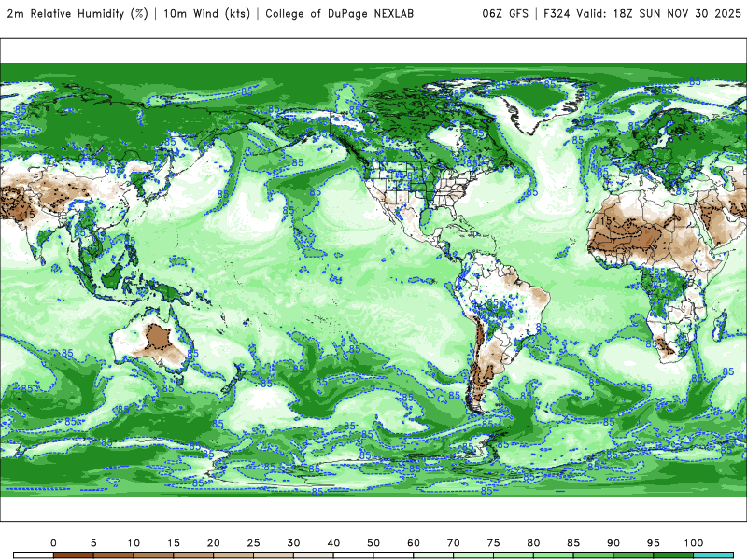Click the '100' legend scale label
Viewport: 747px width, 560px height.
click(x=694, y=543)
